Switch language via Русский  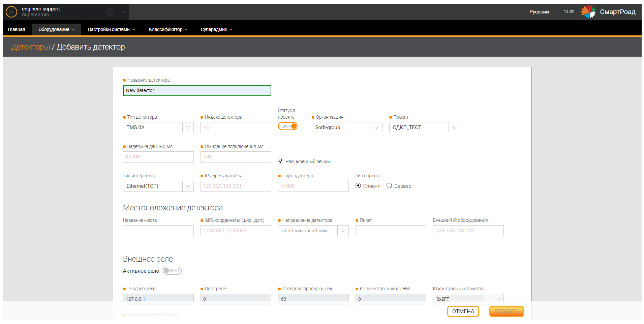click(539, 12)
